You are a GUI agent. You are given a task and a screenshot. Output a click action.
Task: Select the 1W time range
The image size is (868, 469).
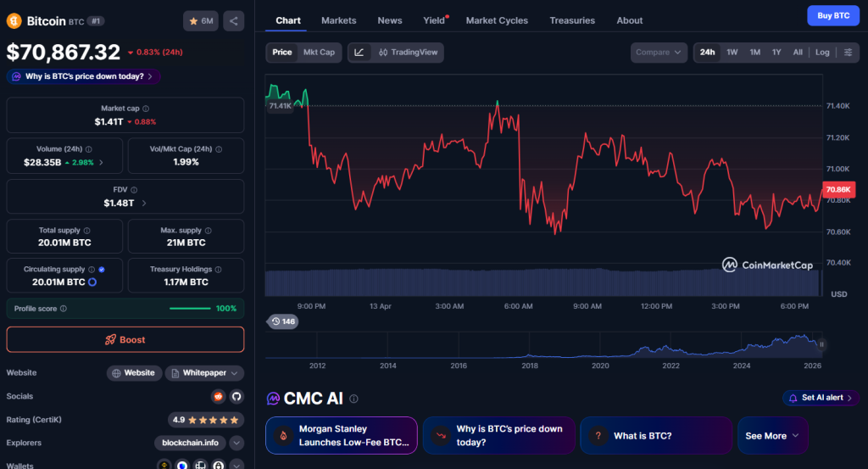click(x=732, y=53)
